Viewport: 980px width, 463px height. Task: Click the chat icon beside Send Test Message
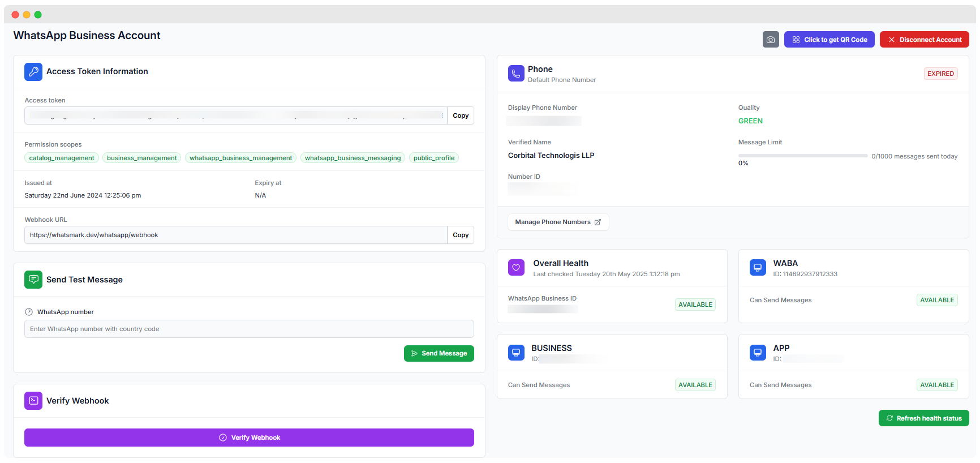click(33, 280)
